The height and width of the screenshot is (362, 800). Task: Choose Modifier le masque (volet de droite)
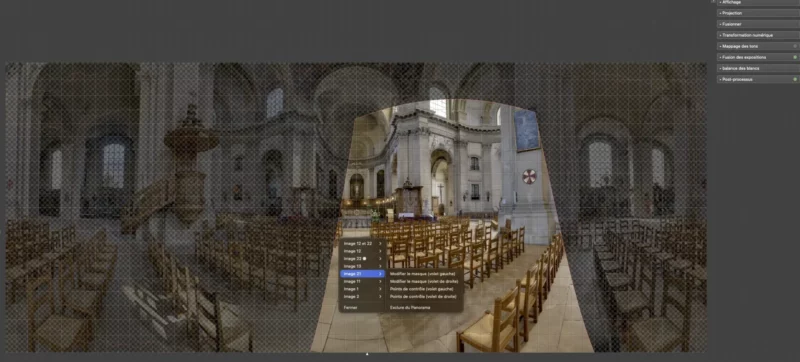click(424, 281)
